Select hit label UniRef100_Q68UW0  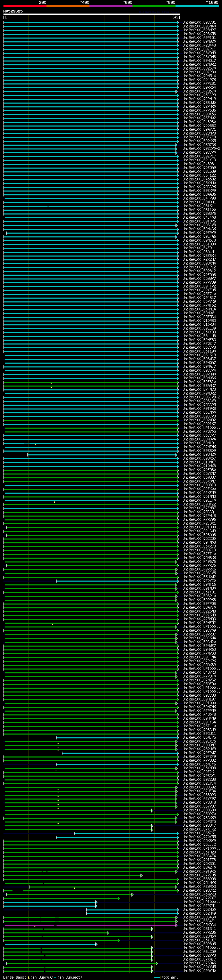pos(199,103)
